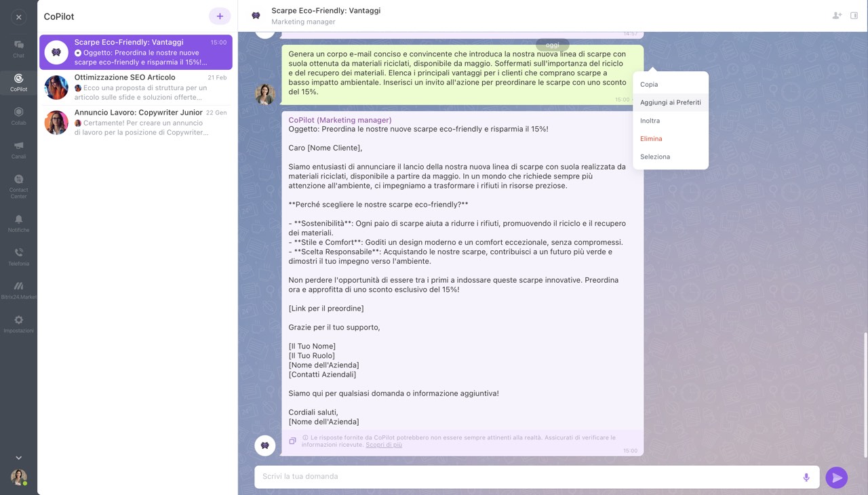Open Ottimizzazione SEO Articolo conversation
868x495 pixels.
click(x=136, y=87)
